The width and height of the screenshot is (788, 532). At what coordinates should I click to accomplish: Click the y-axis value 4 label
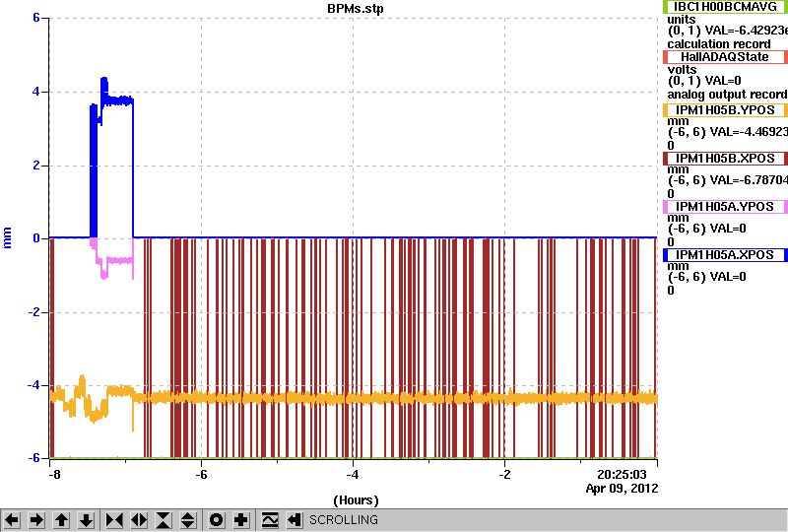36,92
